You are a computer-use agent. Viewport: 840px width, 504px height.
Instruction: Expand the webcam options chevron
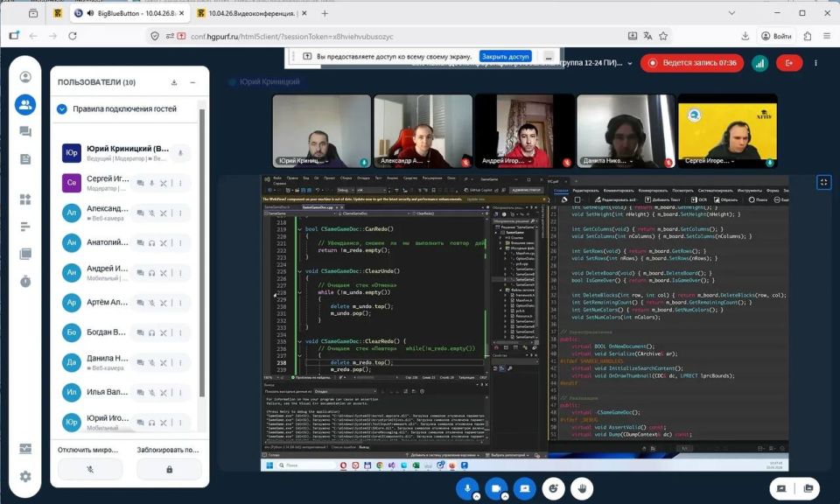point(505,496)
